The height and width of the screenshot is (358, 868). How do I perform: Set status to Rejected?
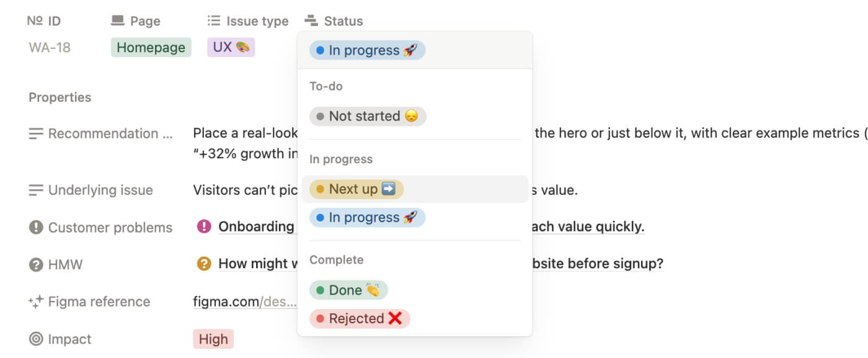tap(360, 318)
